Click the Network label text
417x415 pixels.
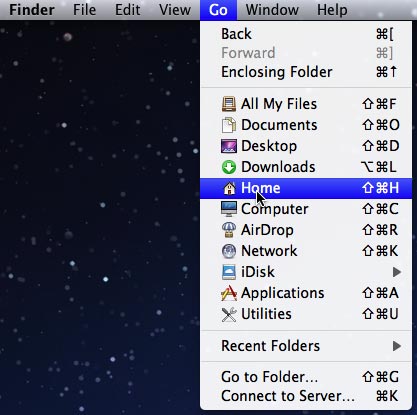269,251
